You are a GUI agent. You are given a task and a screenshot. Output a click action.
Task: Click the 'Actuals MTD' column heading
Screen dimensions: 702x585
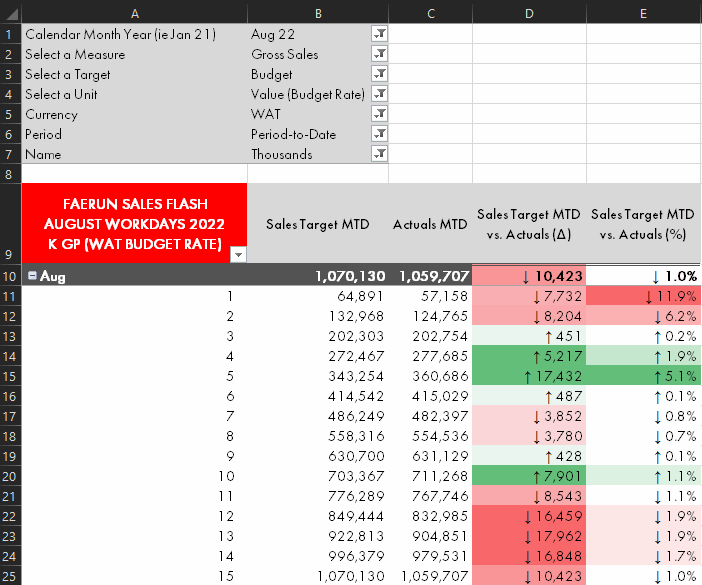click(x=430, y=224)
